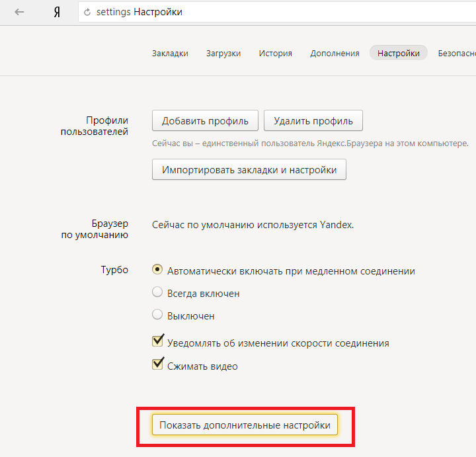Uncheck the 'Сжимать видео' checkbox
The height and width of the screenshot is (457, 476).
point(158,364)
